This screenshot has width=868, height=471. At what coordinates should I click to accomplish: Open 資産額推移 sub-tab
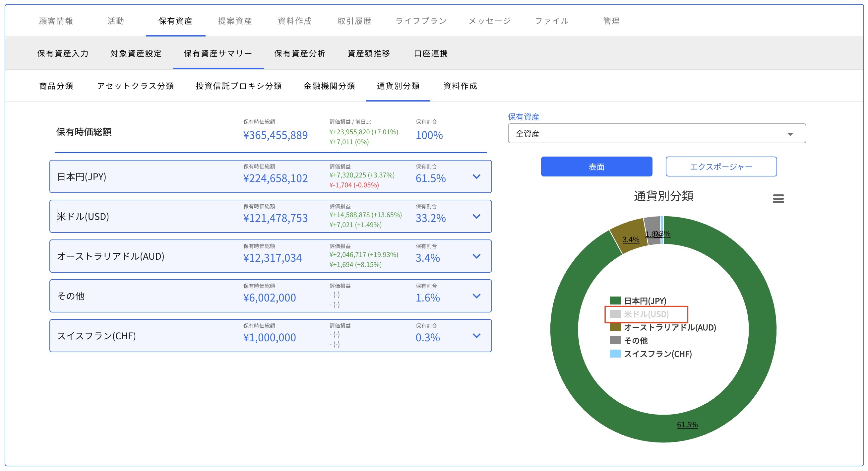(369, 54)
